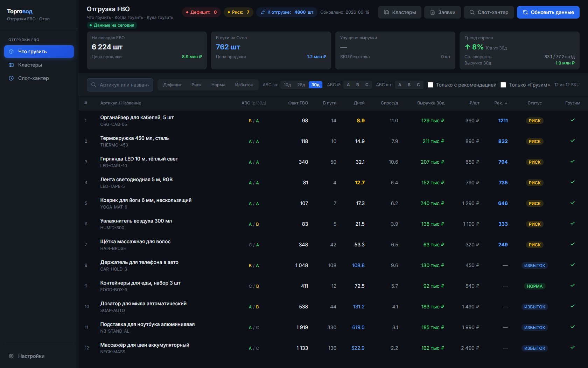Click РИСК status badge for ORG-CAB-05
The width and height of the screenshot is (588, 368).
tap(534, 121)
